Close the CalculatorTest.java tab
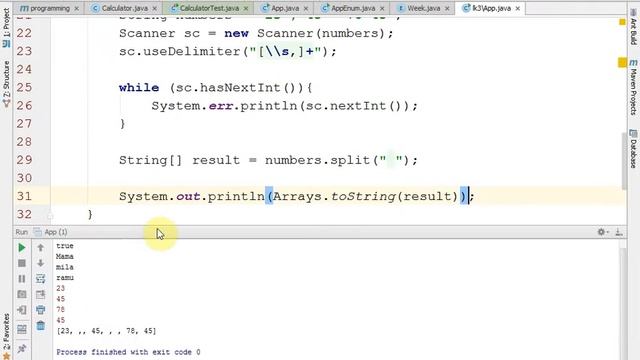This screenshot has height=360, width=640. (246, 9)
